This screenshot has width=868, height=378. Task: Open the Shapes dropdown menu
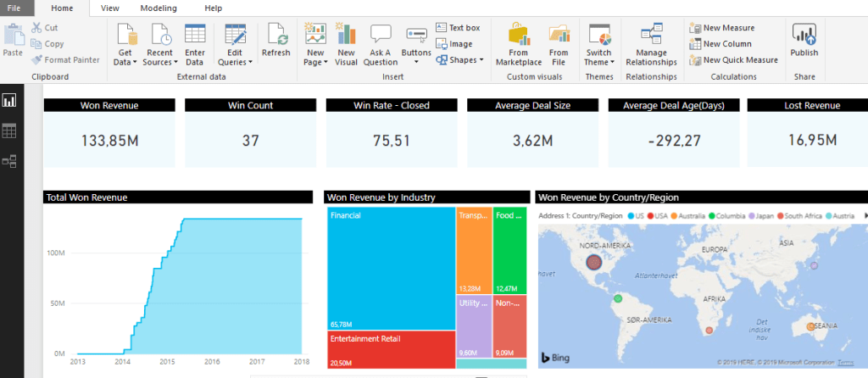[460, 60]
